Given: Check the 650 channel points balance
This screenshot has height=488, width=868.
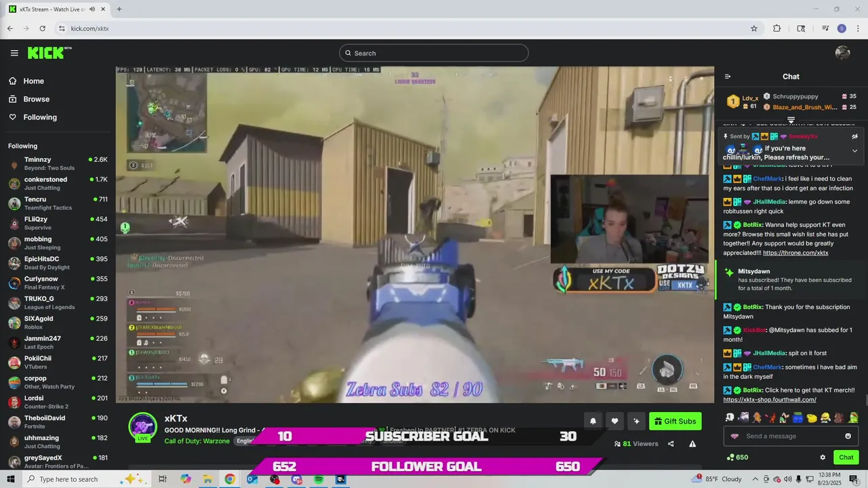Looking at the screenshot, I should 737,457.
